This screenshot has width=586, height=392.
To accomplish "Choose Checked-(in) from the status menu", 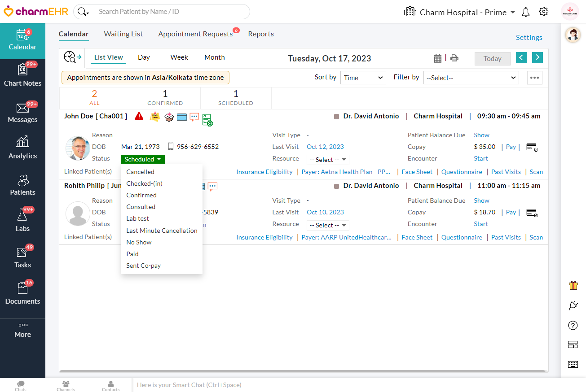I will (x=144, y=183).
